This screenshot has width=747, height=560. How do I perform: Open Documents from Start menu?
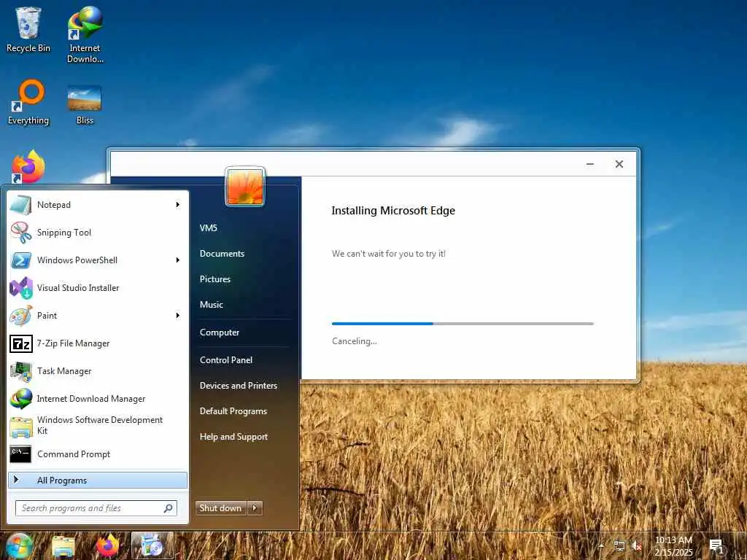[222, 254]
